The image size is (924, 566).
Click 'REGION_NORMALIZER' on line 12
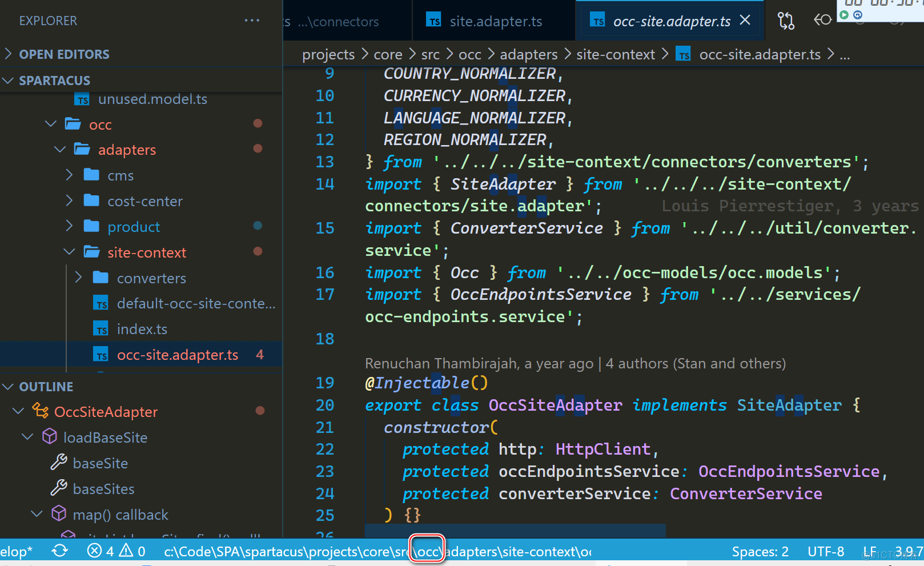465,139
